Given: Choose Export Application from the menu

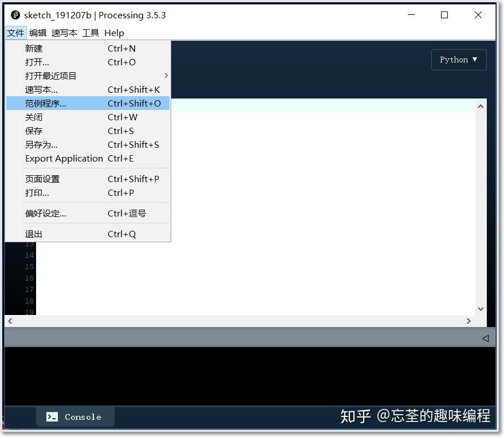Looking at the screenshot, I should [x=64, y=159].
